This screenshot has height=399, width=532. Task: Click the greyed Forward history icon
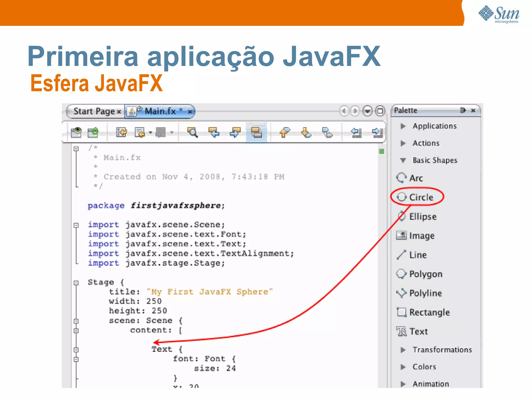pos(161,132)
